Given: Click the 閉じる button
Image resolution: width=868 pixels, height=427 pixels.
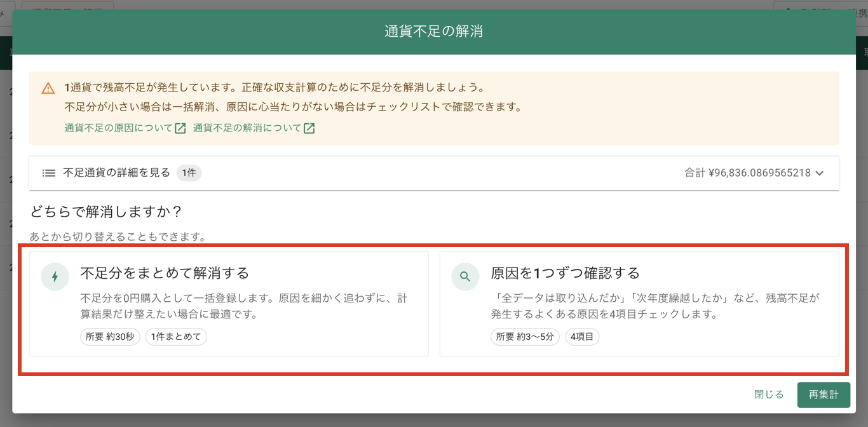Looking at the screenshot, I should click(x=769, y=395).
